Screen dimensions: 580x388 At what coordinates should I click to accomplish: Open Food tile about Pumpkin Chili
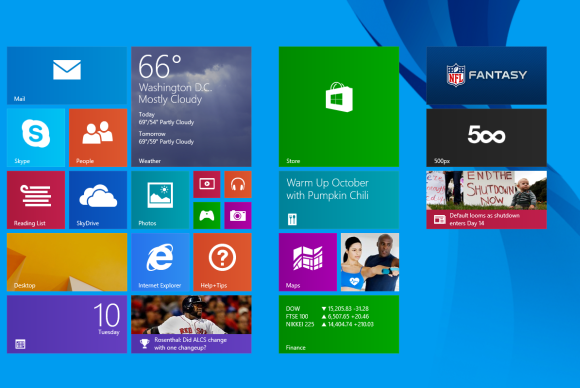pos(339,200)
